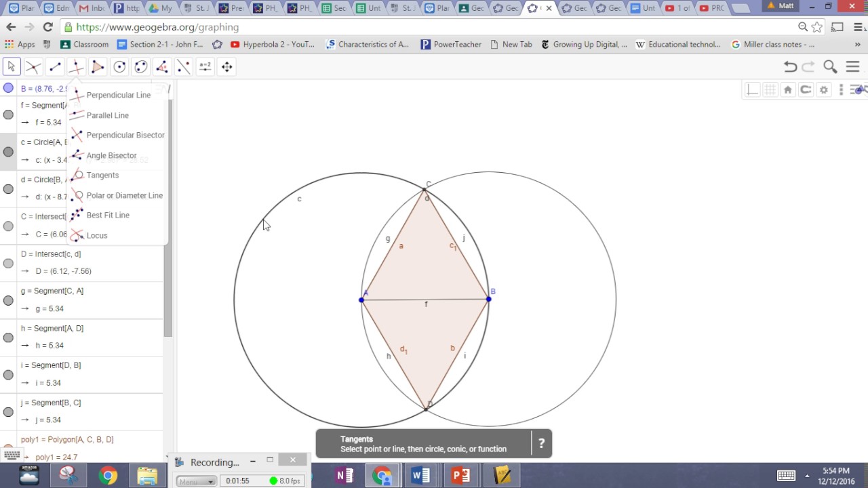Toggle grid display in style bar

[770, 89]
